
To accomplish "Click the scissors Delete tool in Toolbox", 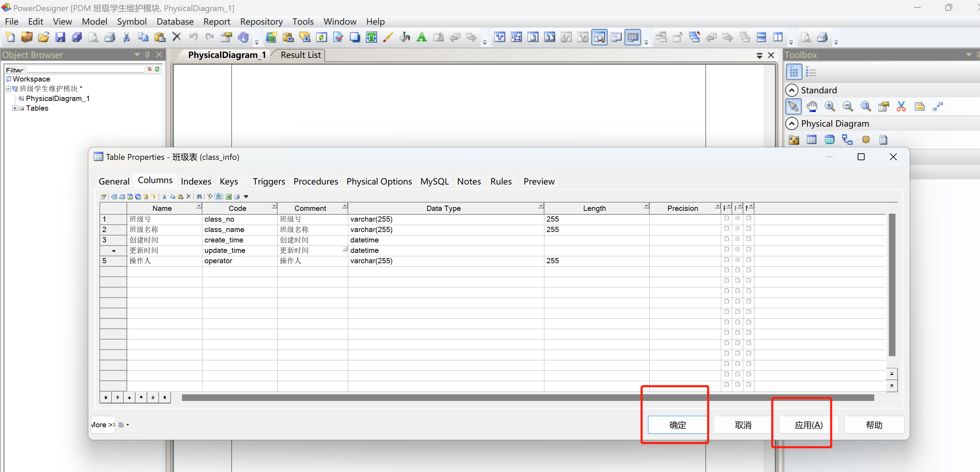I will tap(901, 106).
